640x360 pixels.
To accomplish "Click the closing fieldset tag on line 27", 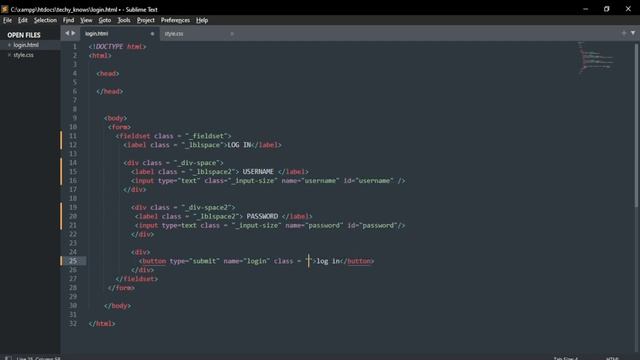I will pos(137,279).
